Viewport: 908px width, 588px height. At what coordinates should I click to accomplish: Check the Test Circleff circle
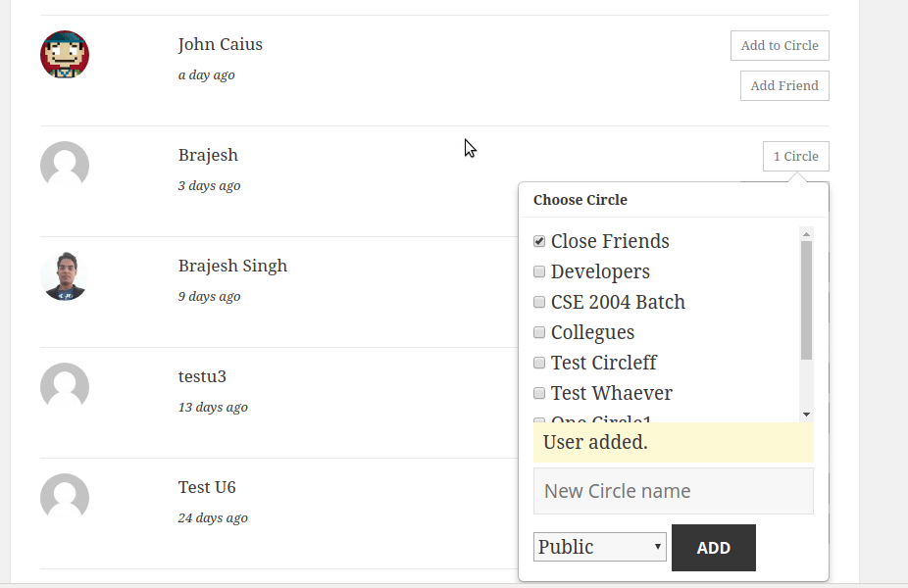click(538, 362)
